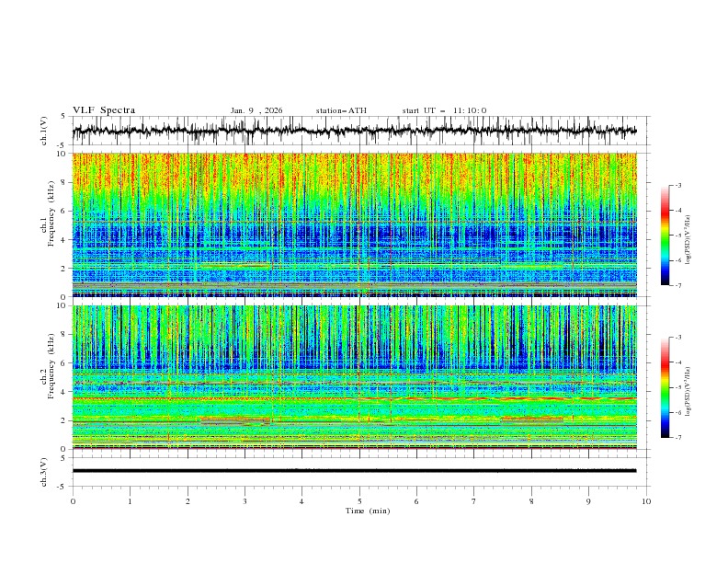Click time axis tick label "10"
This screenshot has width=728, height=563.
(x=646, y=501)
